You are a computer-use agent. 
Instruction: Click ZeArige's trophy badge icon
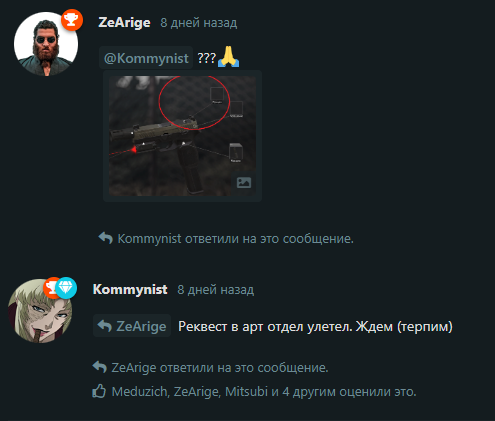(72, 20)
